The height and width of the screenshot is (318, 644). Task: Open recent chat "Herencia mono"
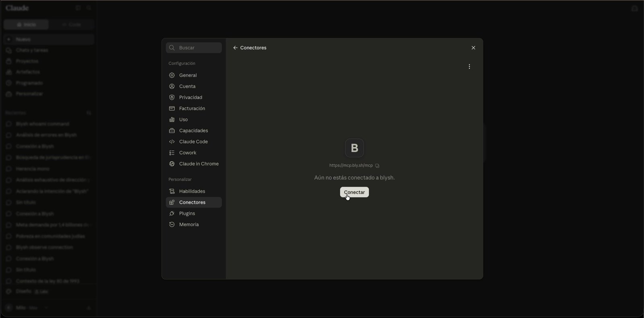pos(49,169)
